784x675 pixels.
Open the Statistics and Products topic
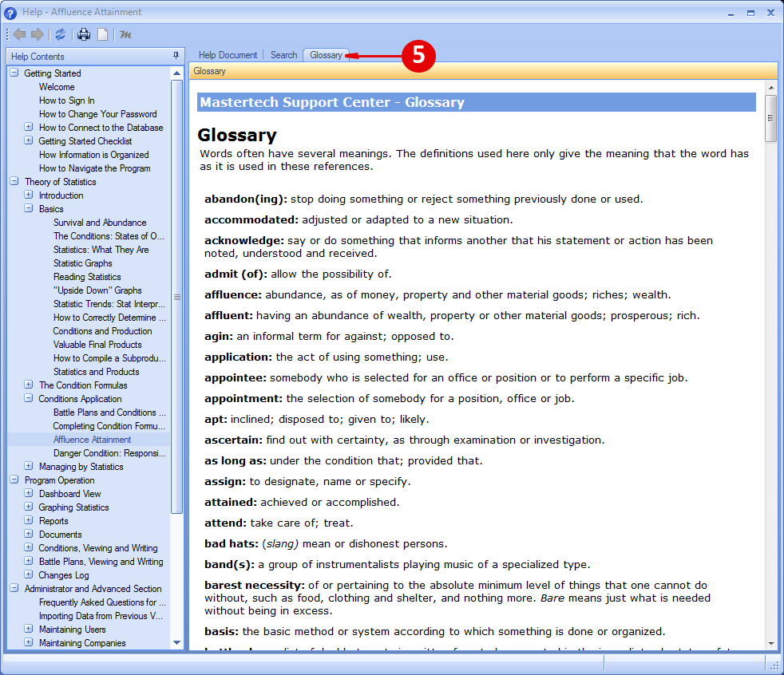96,372
